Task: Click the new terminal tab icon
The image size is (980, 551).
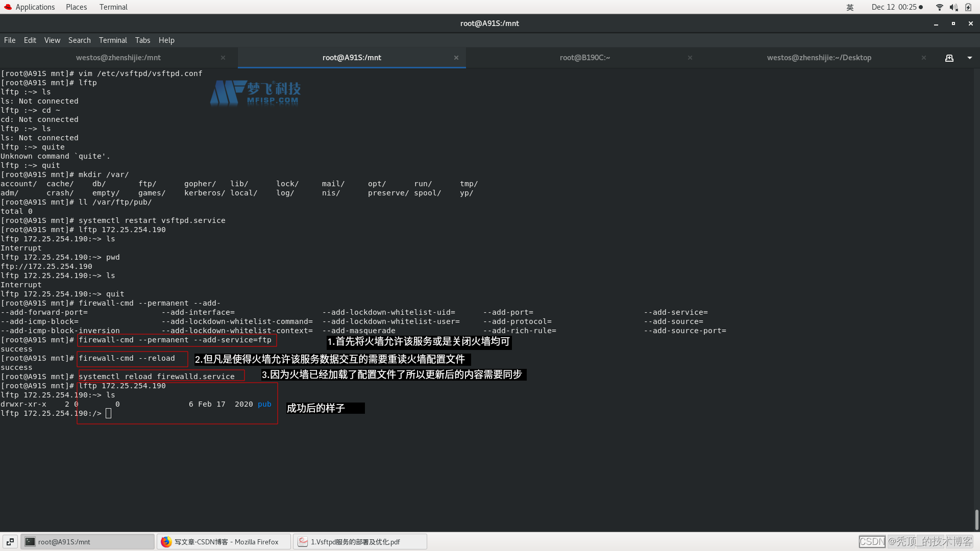Action: [949, 58]
